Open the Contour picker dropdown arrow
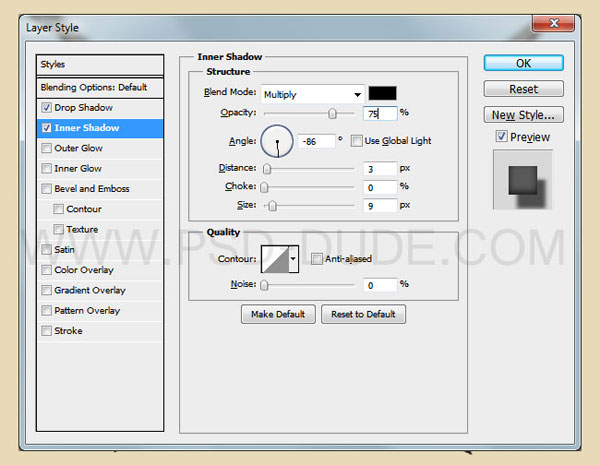The height and width of the screenshot is (465, 600). tap(293, 259)
